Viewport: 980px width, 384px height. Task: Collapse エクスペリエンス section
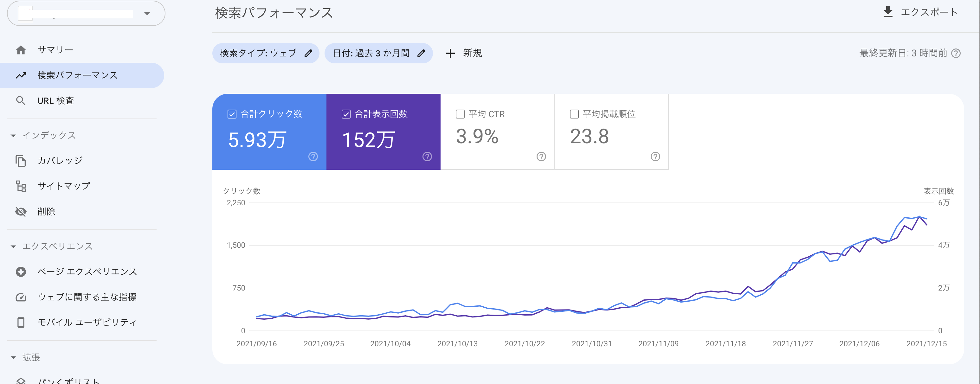(13, 246)
